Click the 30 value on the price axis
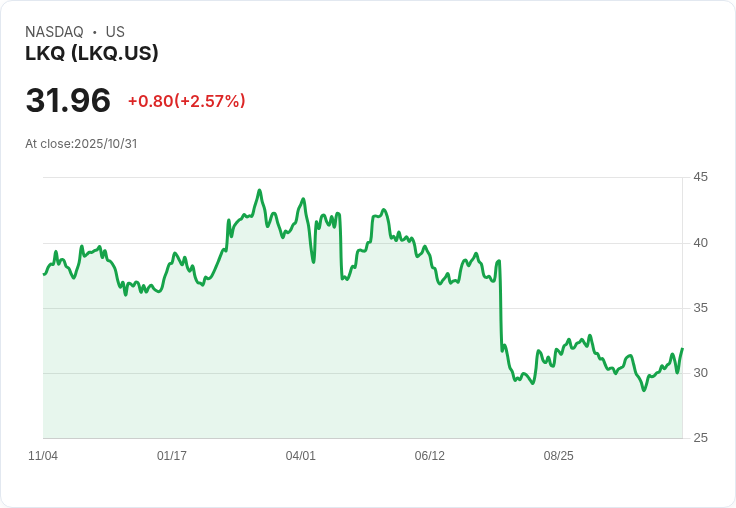The image size is (736, 508). (x=701, y=373)
